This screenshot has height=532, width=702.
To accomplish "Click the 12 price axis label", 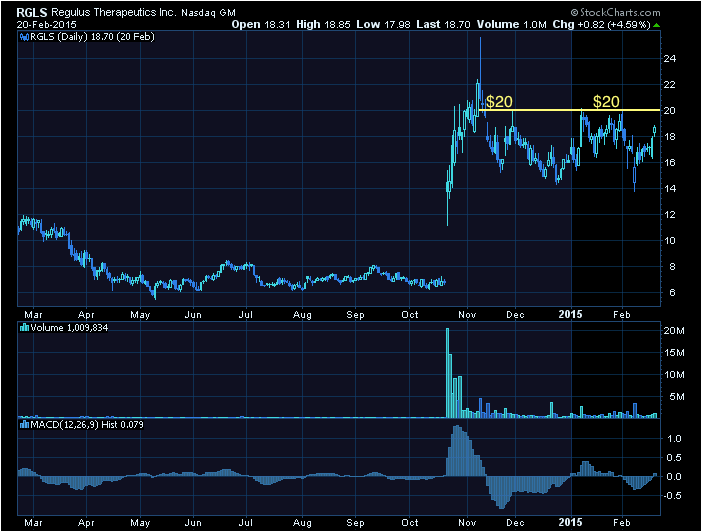I will [x=670, y=215].
